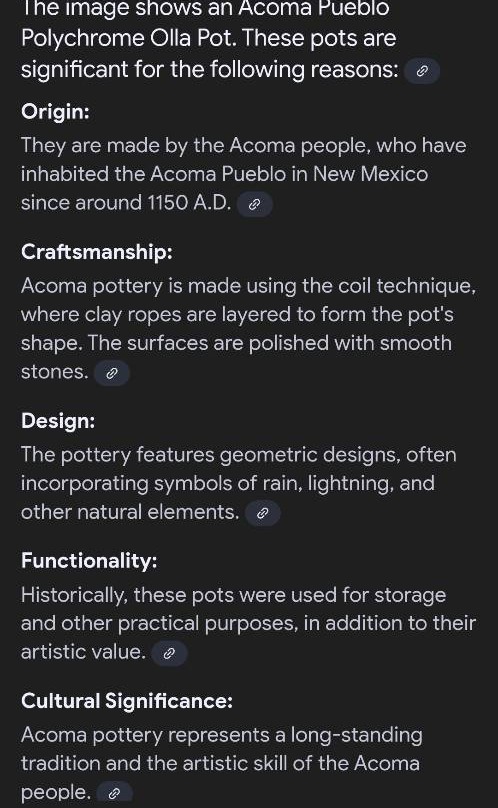Open the source link after 'other natural elements.'
The width and height of the screenshot is (498, 808).
262,513
